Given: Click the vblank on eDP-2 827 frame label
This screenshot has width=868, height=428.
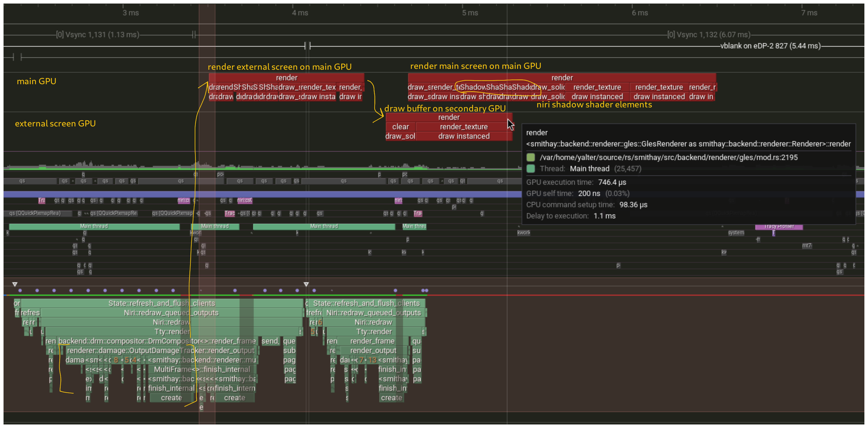Looking at the screenshot, I should (x=770, y=46).
